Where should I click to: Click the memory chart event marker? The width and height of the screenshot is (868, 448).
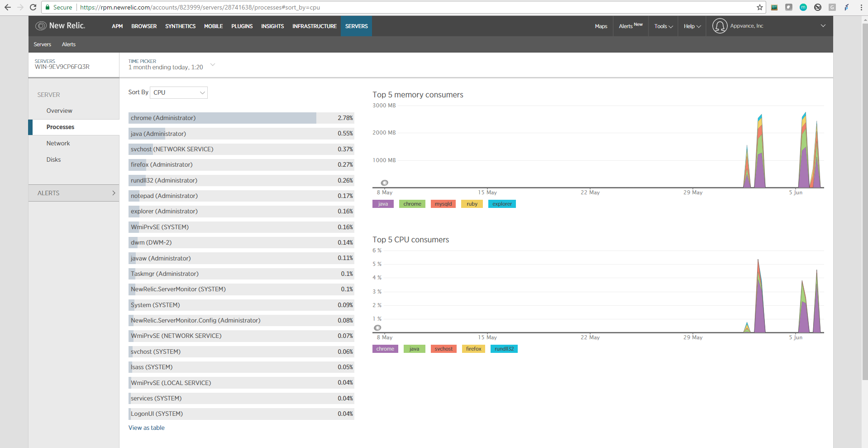[x=385, y=183]
